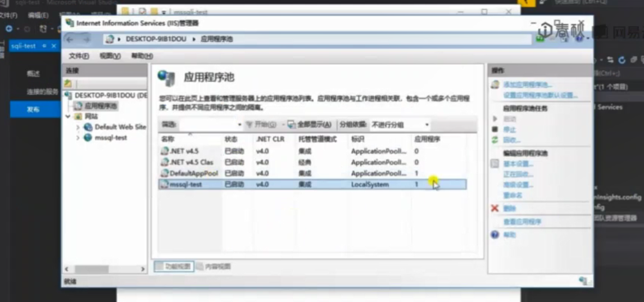The image size is (644, 302).
Task: Switch to 功能视图 tab
Action: click(173, 266)
